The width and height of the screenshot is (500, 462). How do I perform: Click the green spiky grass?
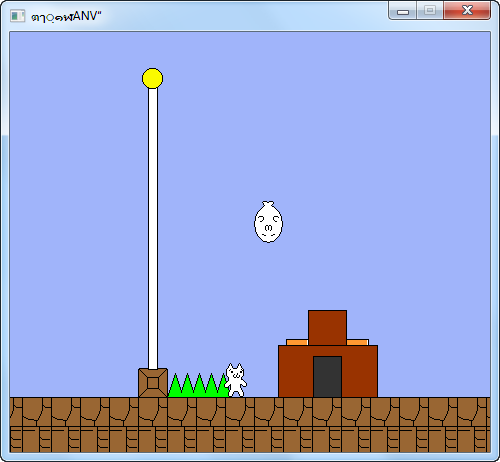point(199,385)
